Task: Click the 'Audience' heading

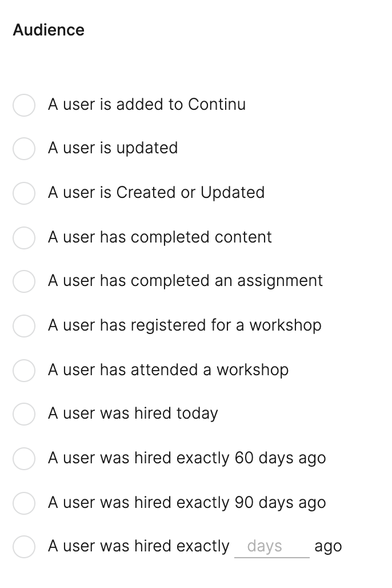Action: click(x=49, y=30)
